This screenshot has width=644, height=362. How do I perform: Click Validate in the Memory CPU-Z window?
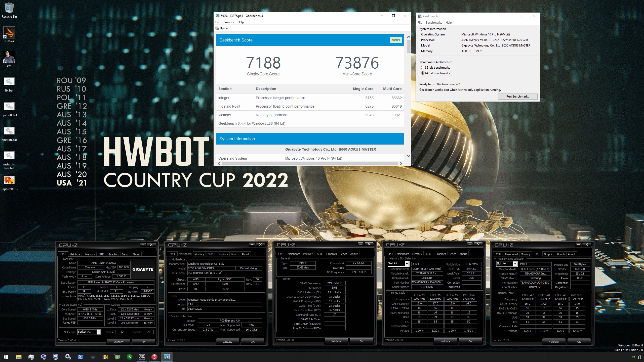(336, 341)
